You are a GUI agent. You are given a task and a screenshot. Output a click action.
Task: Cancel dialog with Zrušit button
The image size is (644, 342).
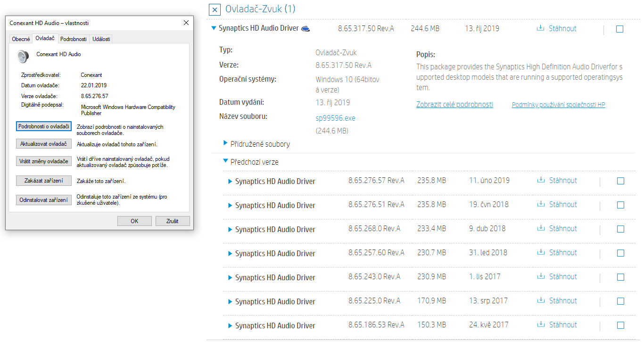click(x=172, y=221)
